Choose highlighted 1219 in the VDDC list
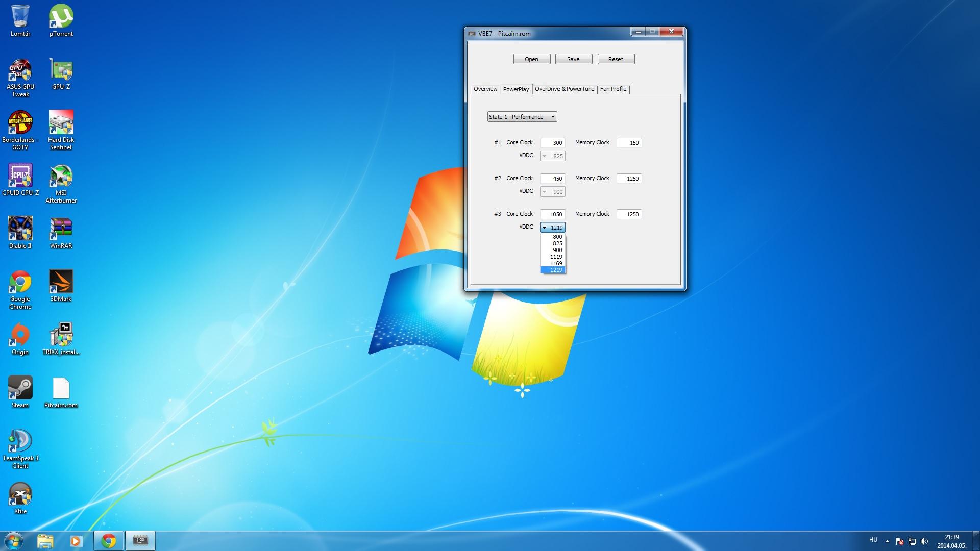Image resolution: width=980 pixels, height=551 pixels. (553, 270)
